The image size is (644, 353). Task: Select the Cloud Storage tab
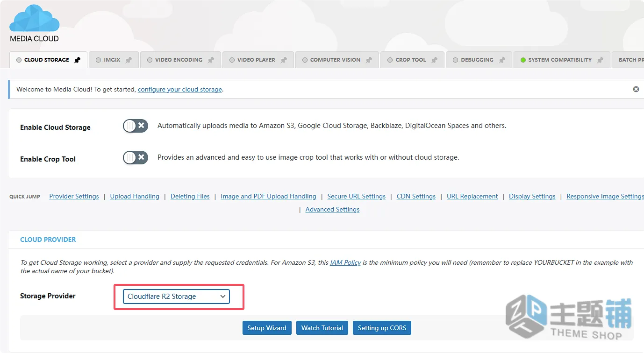(x=48, y=60)
